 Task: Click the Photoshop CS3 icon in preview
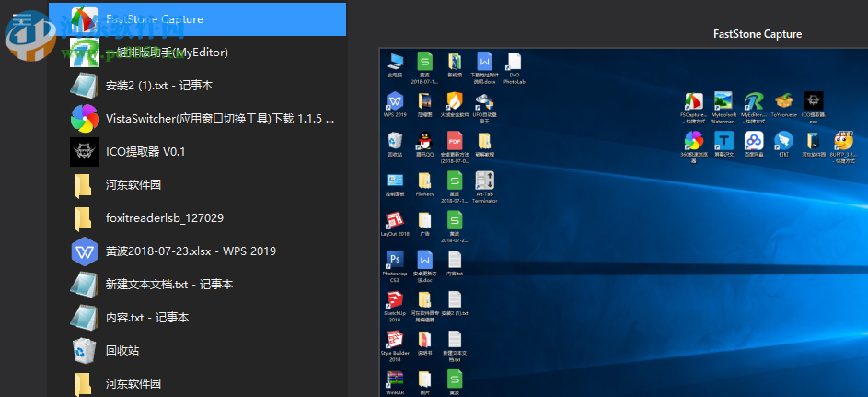coord(395,260)
